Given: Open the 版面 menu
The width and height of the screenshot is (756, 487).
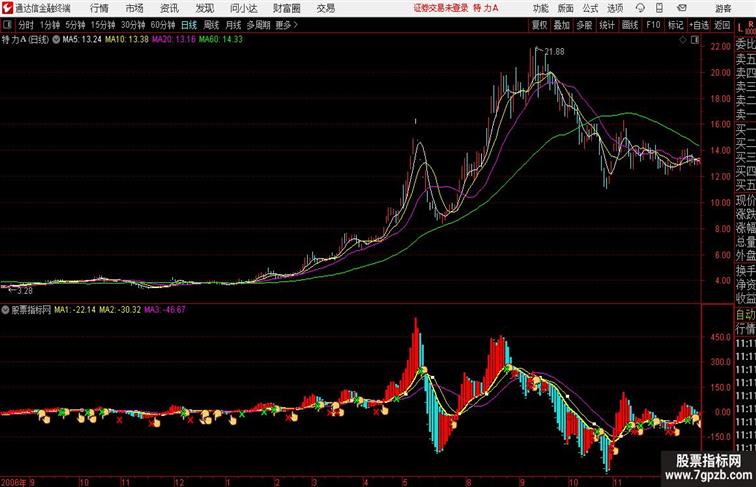Looking at the screenshot, I should click(x=566, y=8).
